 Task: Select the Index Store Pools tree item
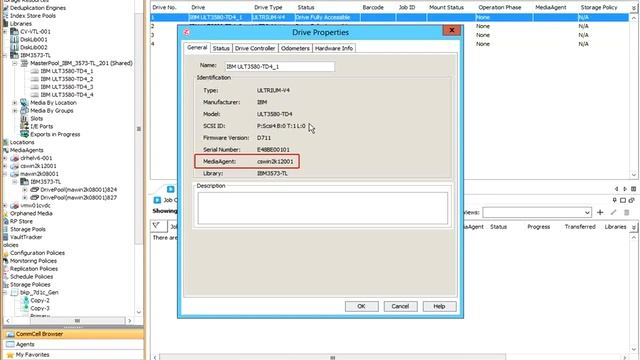pyautogui.click(x=33, y=16)
